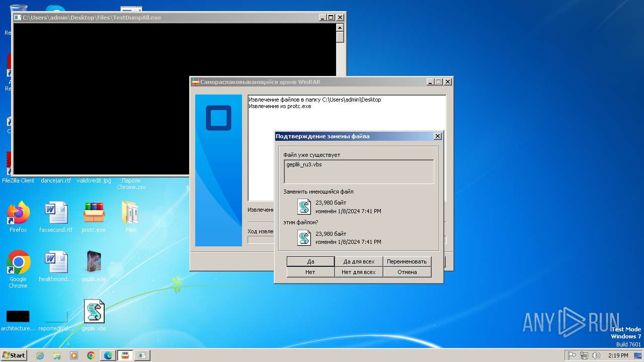Click the console window scrollbar thumb
644x362 pixels.
click(x=340, y=37)
